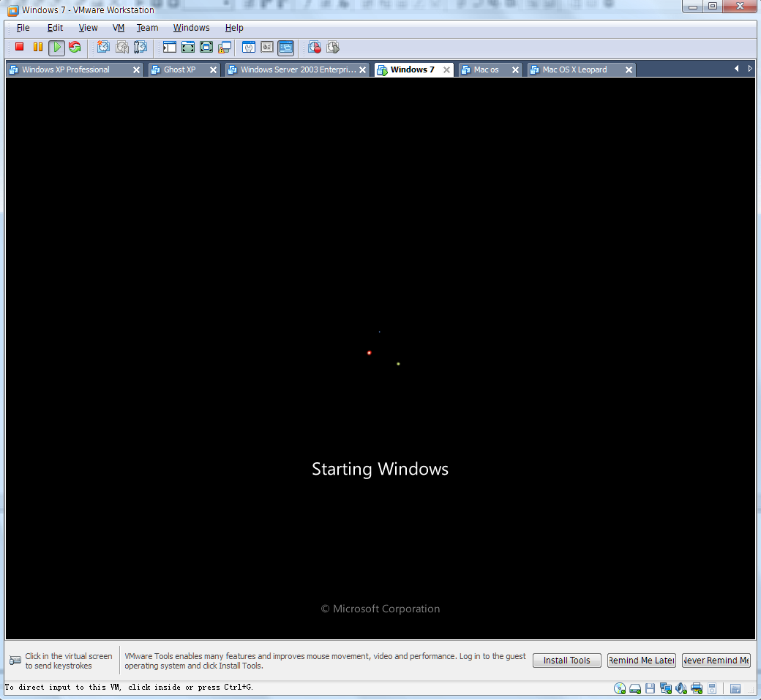The height and width of the screenshot is (700, 761).
Task: Click the Quick Switch mode icon
Action: point(206,47)
